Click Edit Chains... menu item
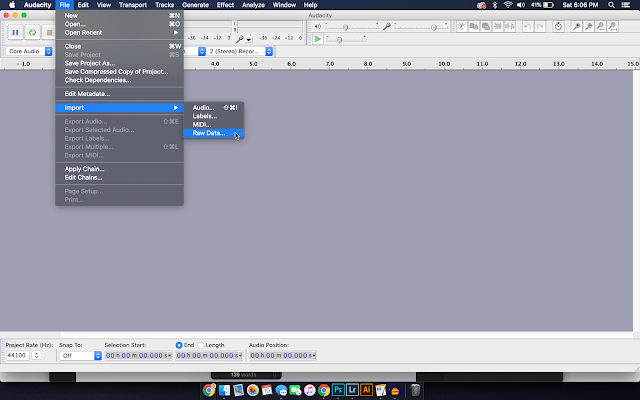Screen dimensions: 640x400 119,178
